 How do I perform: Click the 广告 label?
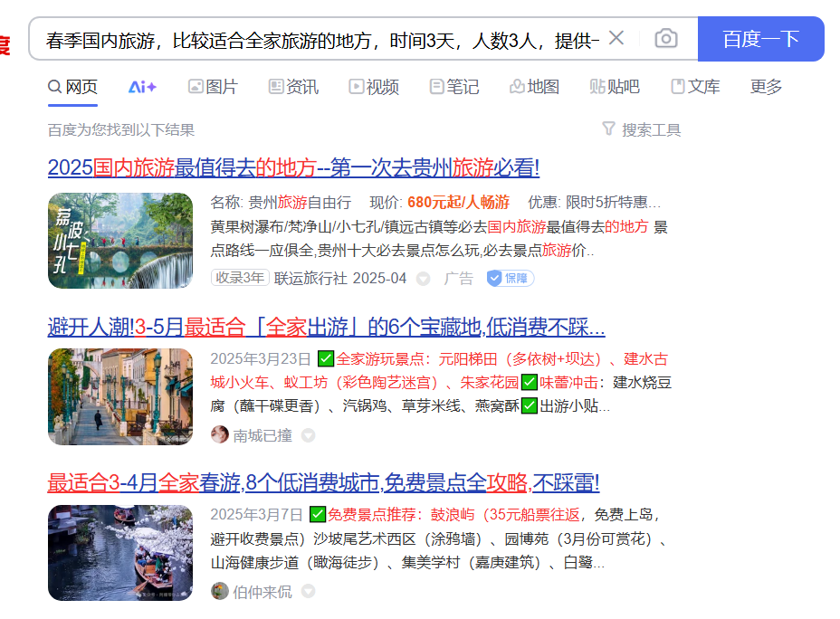459,278
